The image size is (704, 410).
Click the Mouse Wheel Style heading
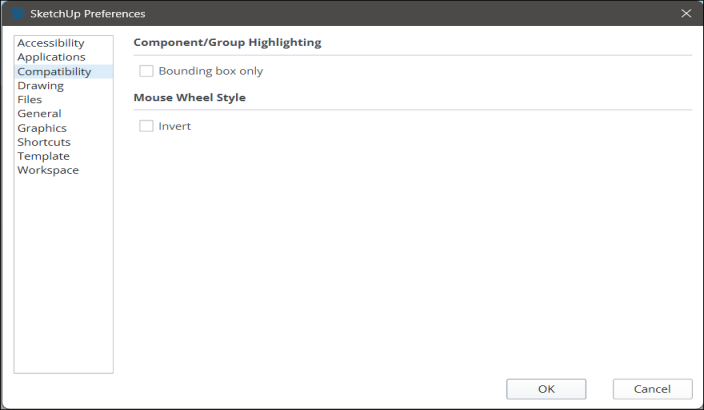pyautogui.click(x=189, y=97)
